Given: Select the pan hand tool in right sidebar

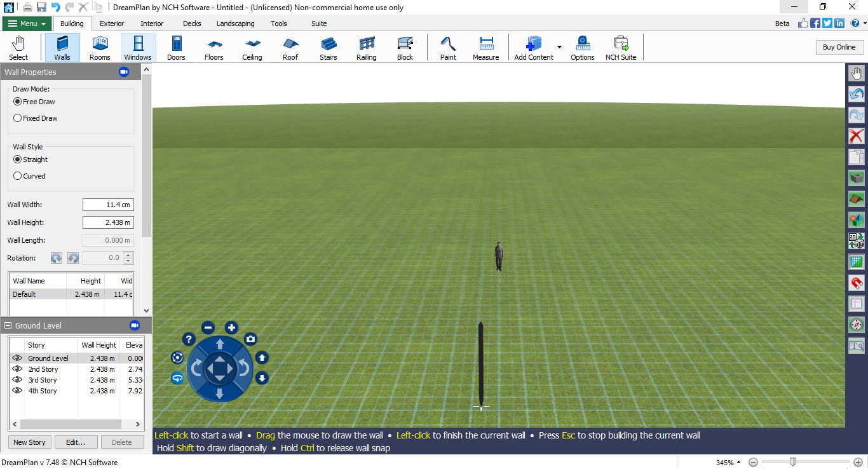Looking at the screenshot, I should tap(857, 73).
